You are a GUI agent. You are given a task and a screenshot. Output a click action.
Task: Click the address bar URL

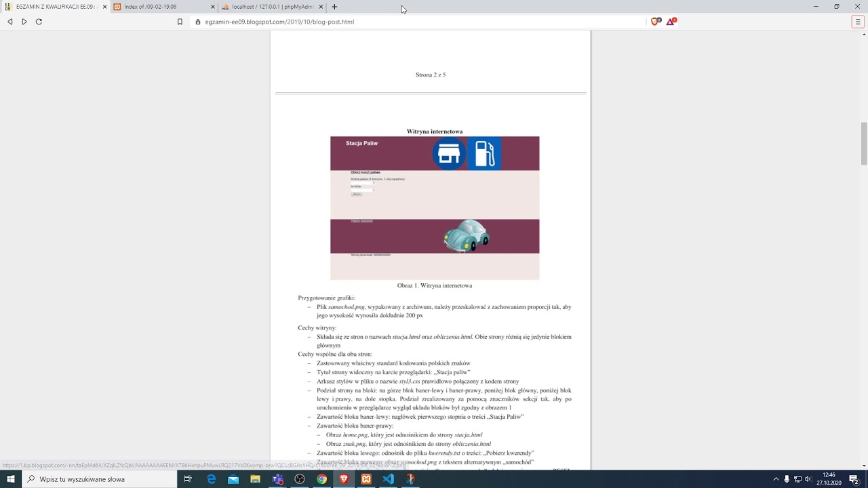279,22
